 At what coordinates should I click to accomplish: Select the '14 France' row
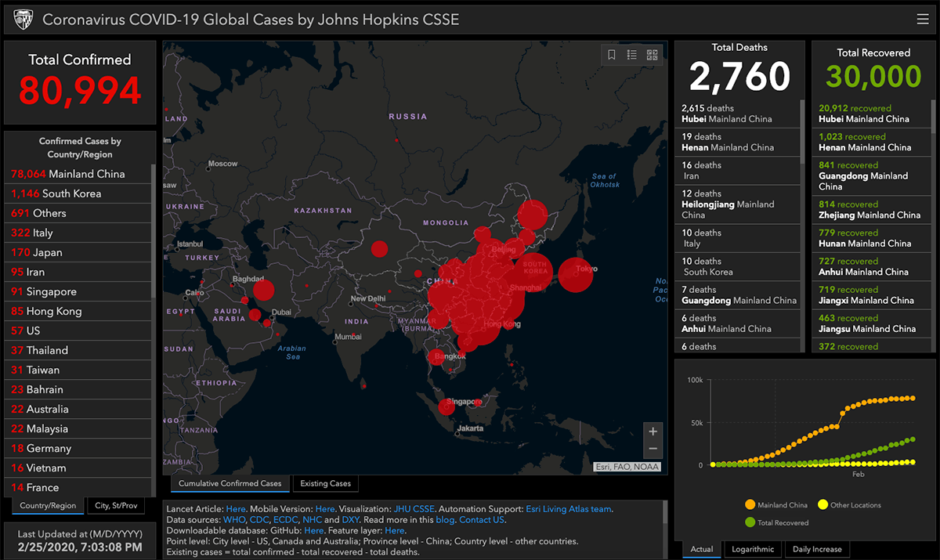78,486
